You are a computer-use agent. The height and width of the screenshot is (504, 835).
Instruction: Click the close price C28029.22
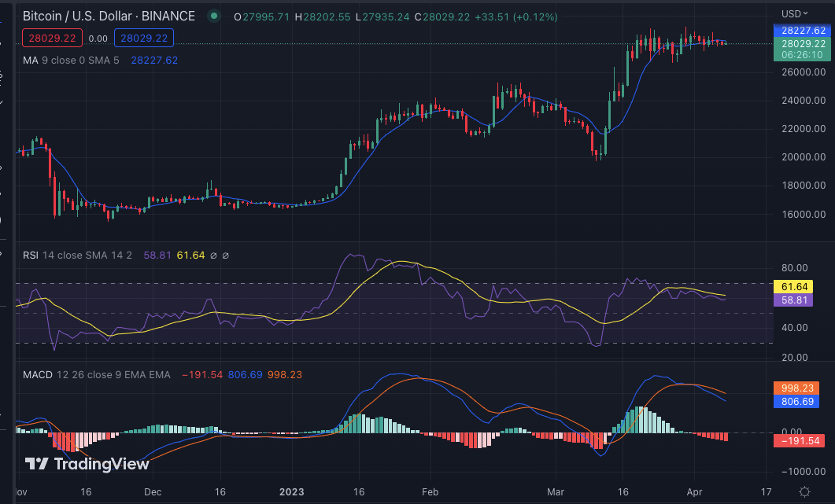(x=442, y=17)
